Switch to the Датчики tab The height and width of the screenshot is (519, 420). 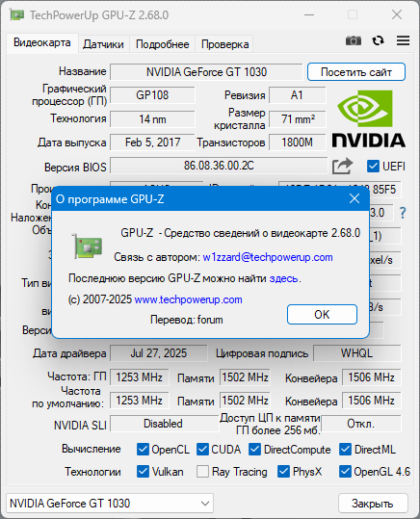[x=103, y=44]
